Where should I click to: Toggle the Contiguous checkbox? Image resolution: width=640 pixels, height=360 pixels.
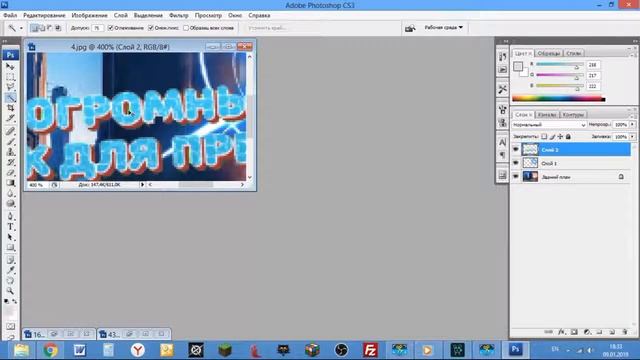pos(151,28)
